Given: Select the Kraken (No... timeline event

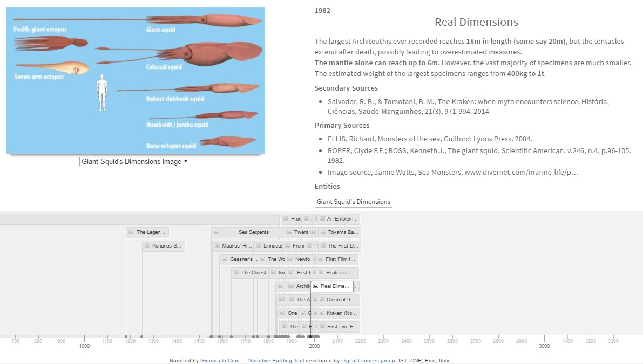Looking at the screenshot, I should 341,313.
